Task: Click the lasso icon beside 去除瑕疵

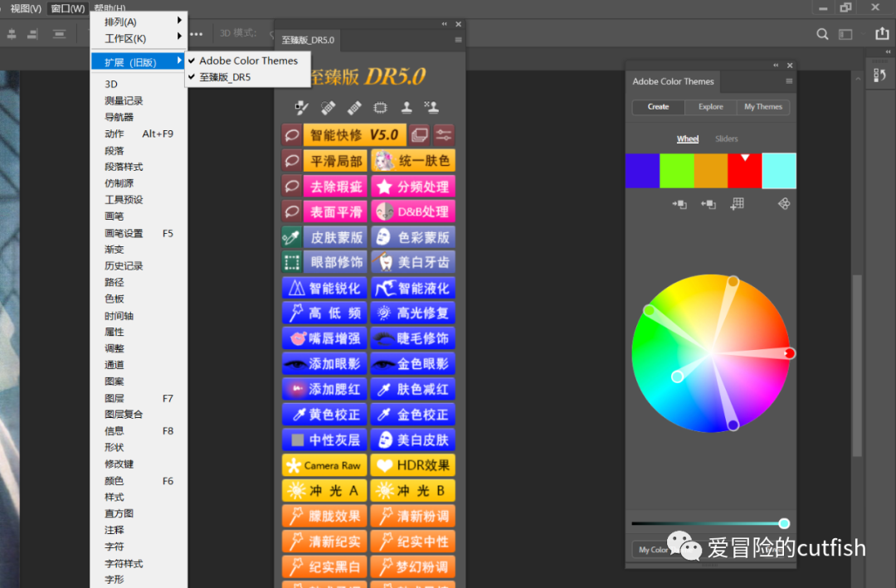Action: 292,187
